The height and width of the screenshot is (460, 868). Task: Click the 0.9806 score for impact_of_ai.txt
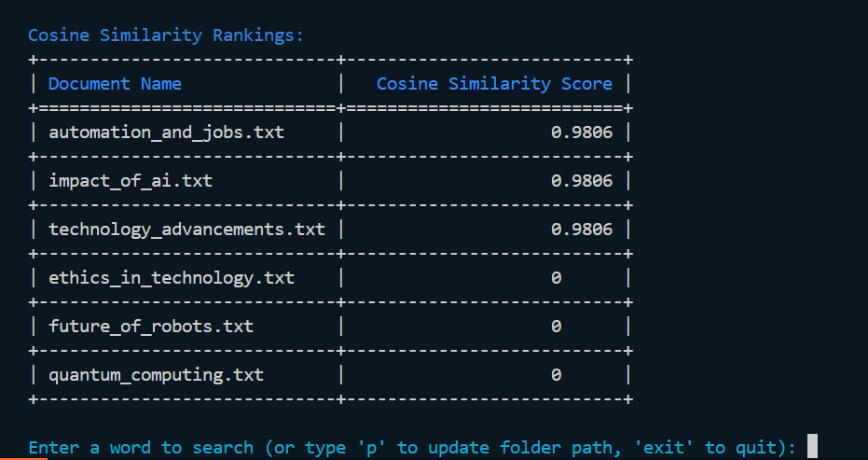(x=582, y=181)
